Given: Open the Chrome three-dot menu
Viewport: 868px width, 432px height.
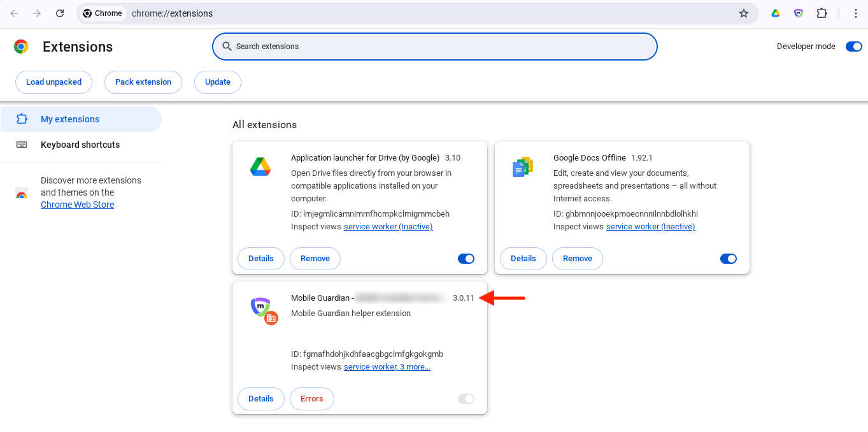Looking at the screenshot, I should pos(856,13).
